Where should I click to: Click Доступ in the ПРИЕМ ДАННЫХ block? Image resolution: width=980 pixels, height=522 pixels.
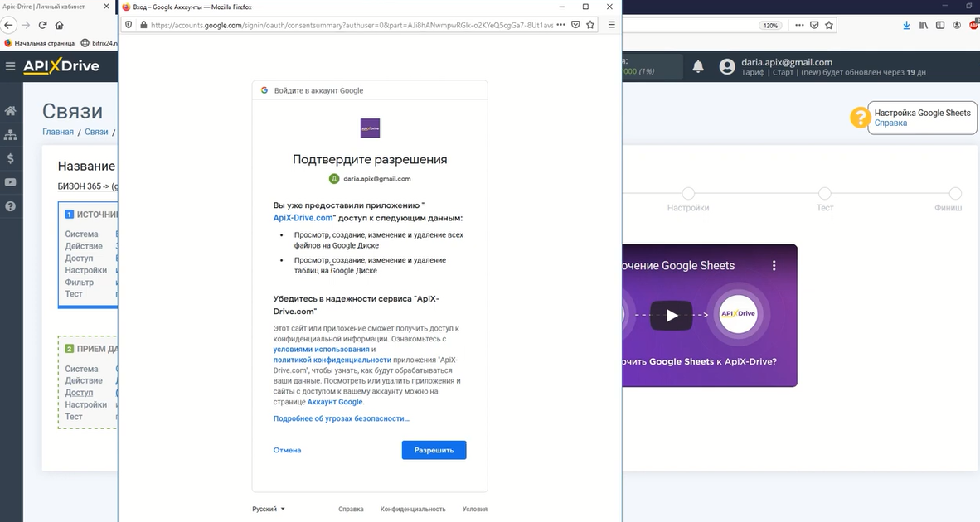(x=79, y=393)
